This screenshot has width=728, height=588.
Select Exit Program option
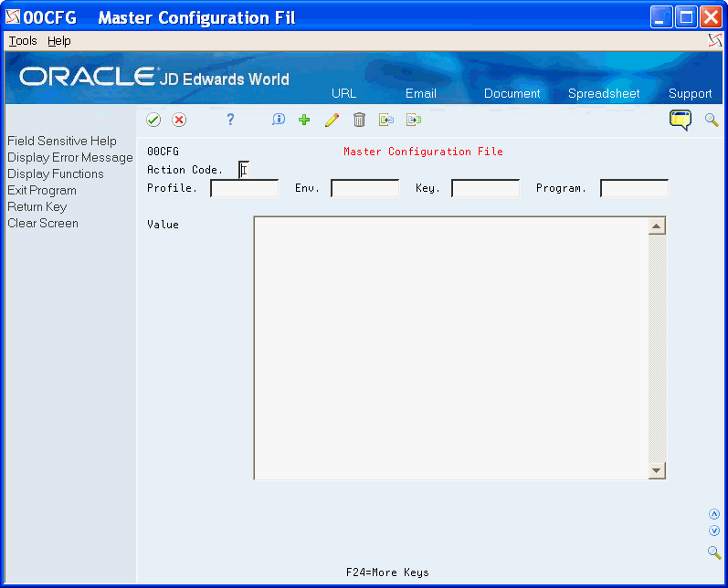coord(42,190)
